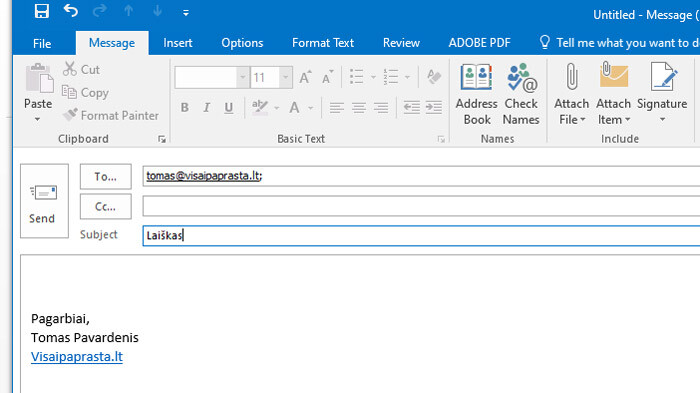Undo the last action
Viewport: 700px width, 393px height.
tap(71, 11)
